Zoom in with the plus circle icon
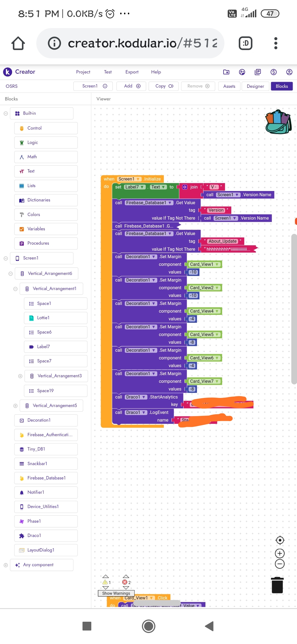Screen dimensions: 297x644 click(280, 553)
